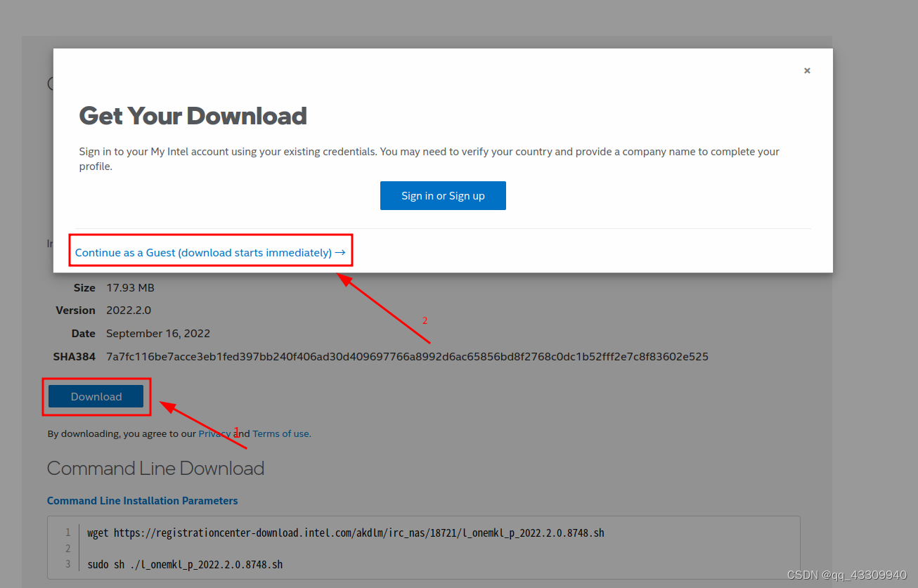Continue as a Guest download link
The height and width of the screenshot is (588, 918).
(210, 252)
